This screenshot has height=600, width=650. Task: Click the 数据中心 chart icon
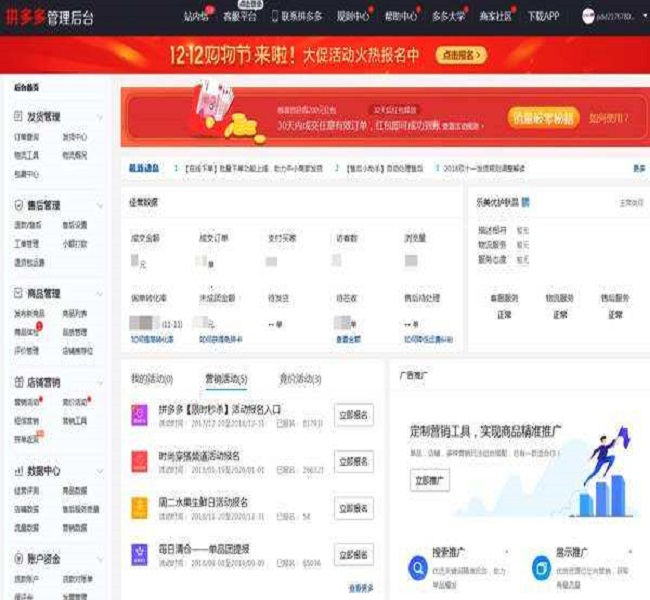click(x=19, y=471)
